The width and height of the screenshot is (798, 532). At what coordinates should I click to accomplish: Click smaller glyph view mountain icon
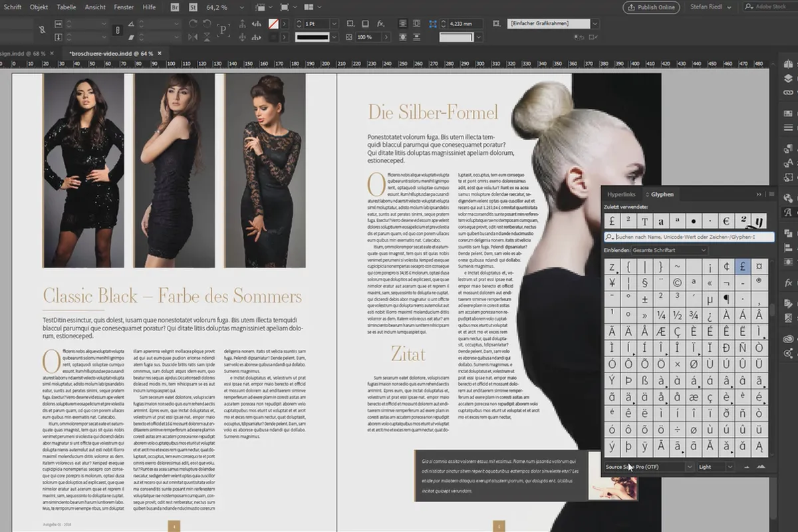coord(746,467)
